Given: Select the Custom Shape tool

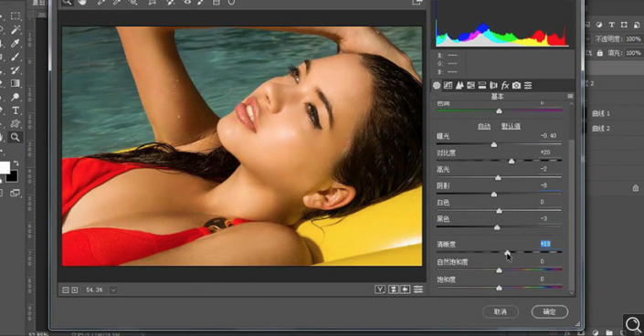Looking at the screenshot, I should (16, 123).
